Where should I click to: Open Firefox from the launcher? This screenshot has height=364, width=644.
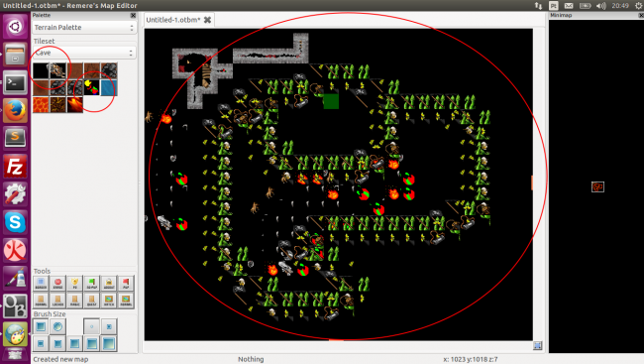(x=15, y=110)
